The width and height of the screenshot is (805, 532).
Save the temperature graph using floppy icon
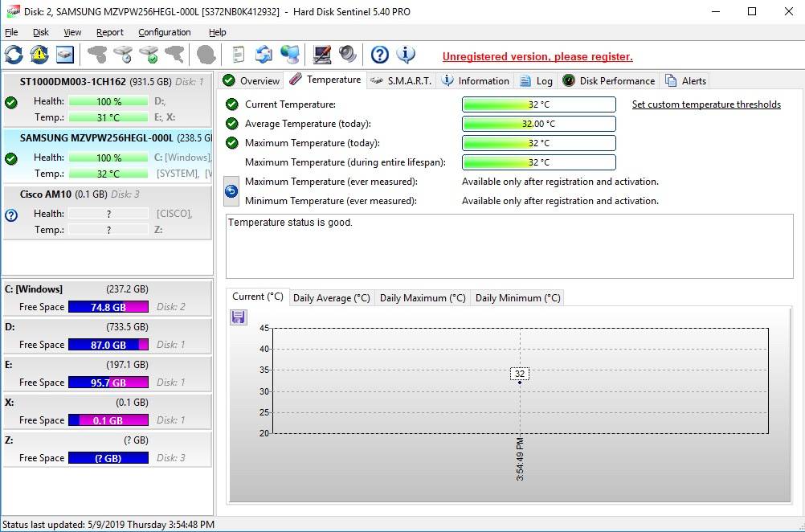(239, 317)
